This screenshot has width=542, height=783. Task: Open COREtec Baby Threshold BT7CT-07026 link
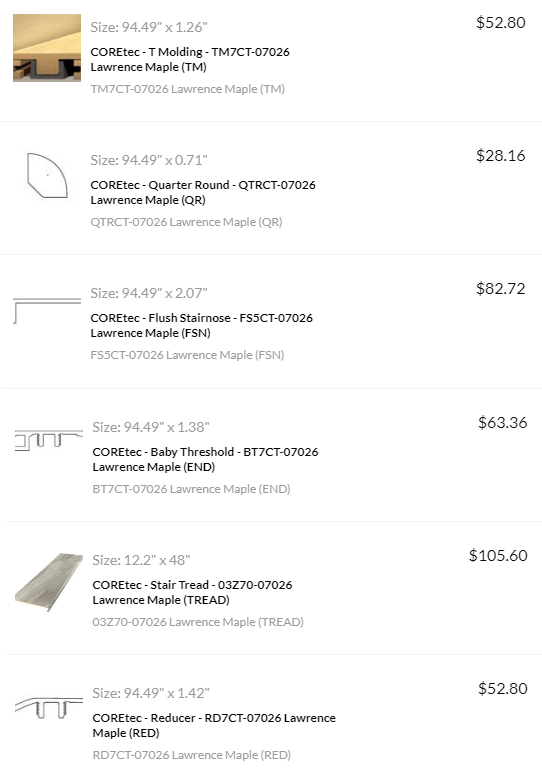pos(205,459)
